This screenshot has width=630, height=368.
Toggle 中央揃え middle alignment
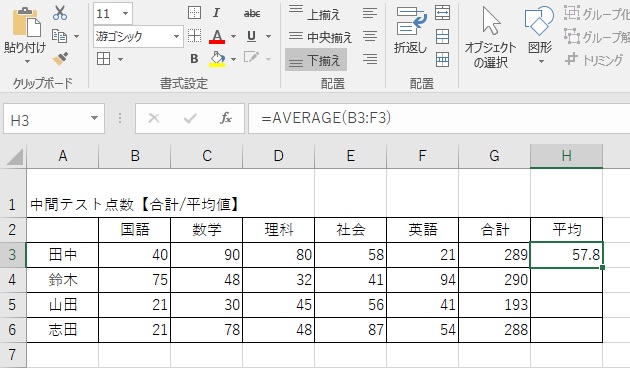320,37
